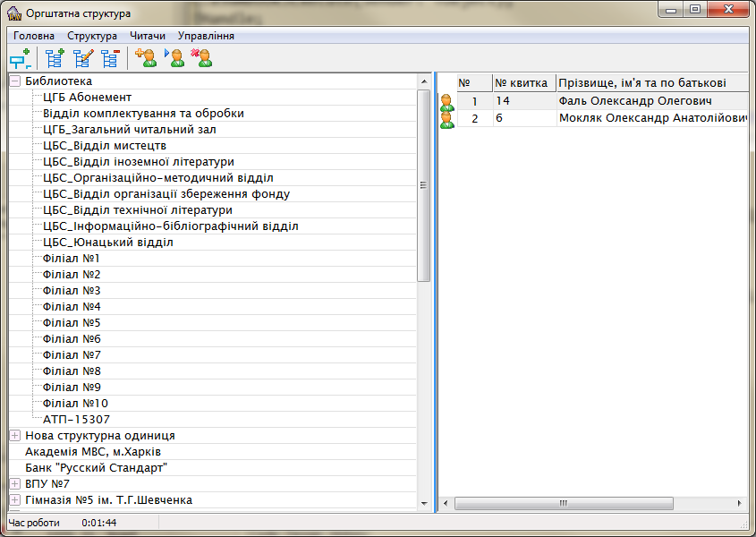Select the Мокляк Олександр Анатолійович row
Viewport: 756px width, 537px height.
coord(651,118)
